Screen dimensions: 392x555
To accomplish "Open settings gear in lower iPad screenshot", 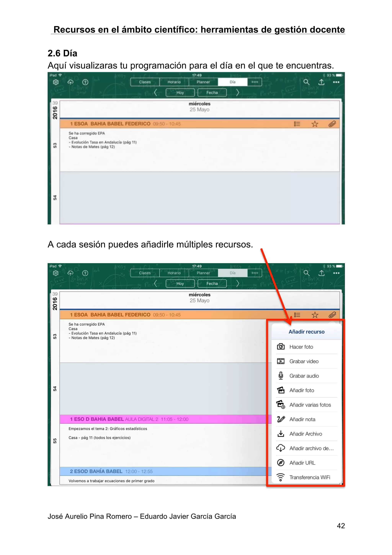I will tap(56, 273).
